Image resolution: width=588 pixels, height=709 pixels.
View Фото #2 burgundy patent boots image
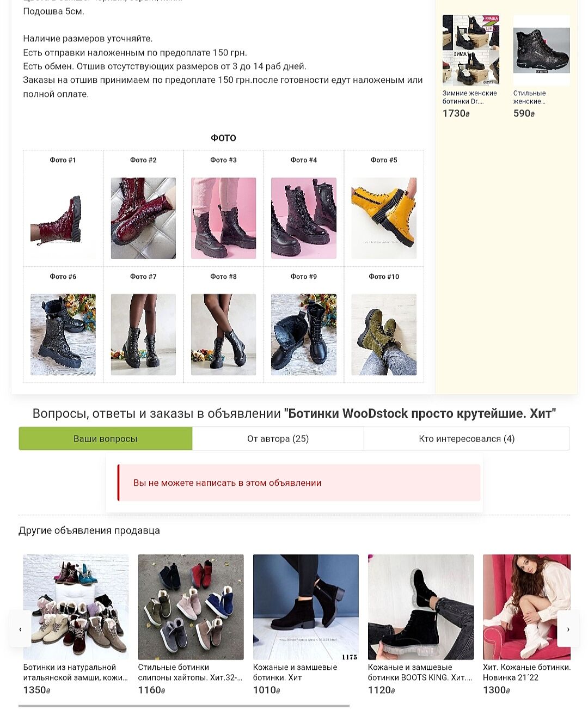(143, 218)
